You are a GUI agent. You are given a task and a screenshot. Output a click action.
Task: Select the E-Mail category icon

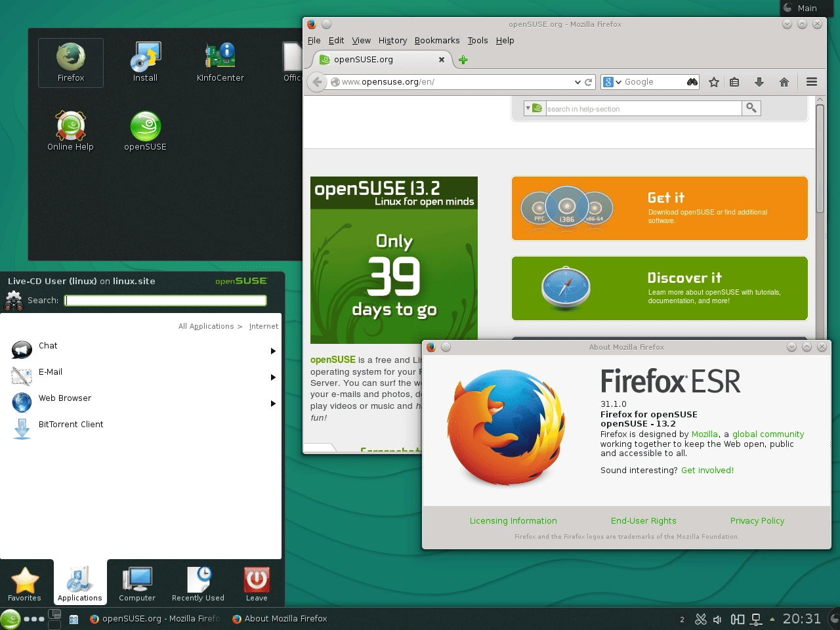click(22, 376)
